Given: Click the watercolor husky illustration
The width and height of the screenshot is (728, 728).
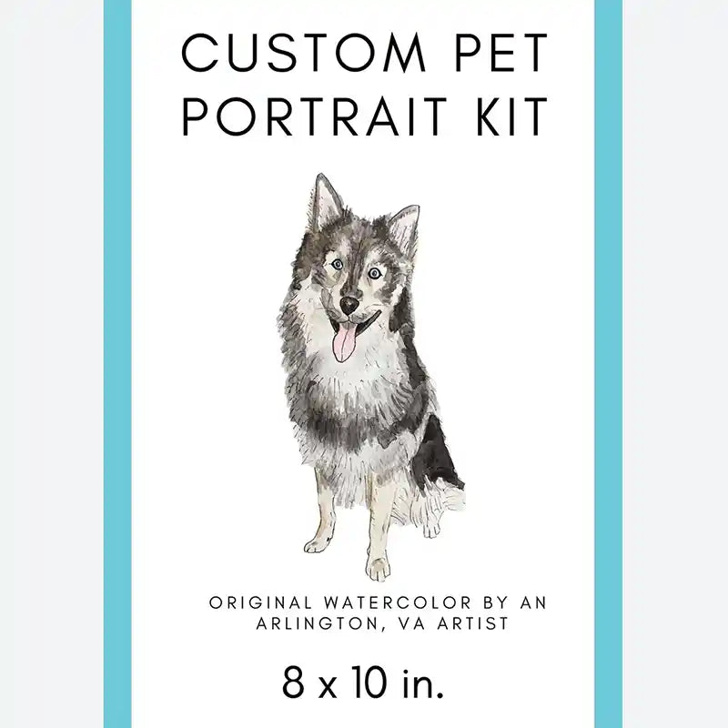Looking at the screenshot, I should [x=370, y=377].
